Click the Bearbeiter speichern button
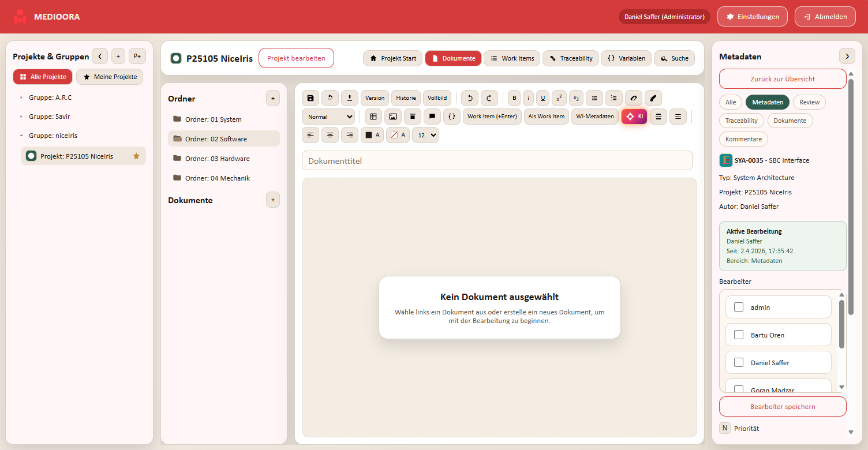This screenshot has width=868, height=450. tap(783, 407)
